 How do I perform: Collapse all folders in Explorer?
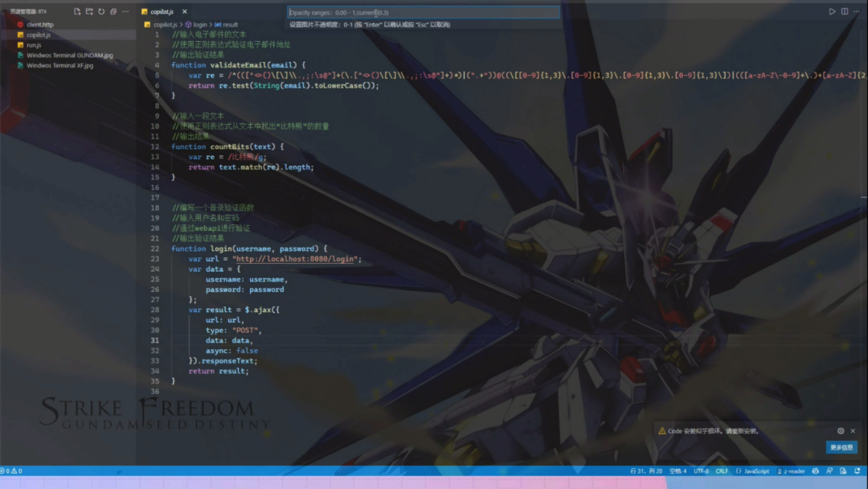[113, 11]
